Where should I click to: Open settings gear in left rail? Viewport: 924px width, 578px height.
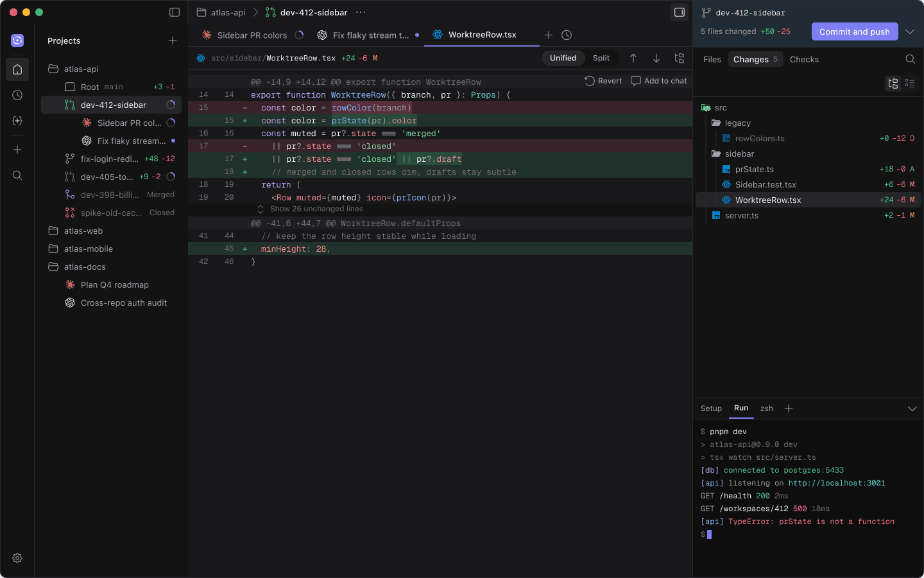17,558
